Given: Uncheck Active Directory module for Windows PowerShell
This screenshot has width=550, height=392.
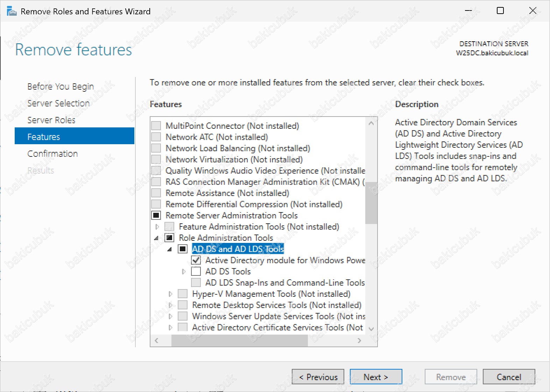Looking at the screenshot, I should click(x=196, y=260).
